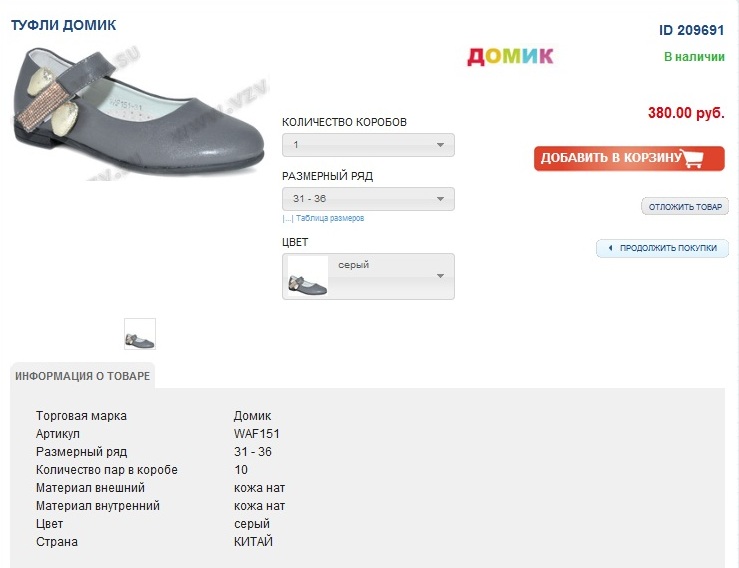The width and height of the screenshot is (739, 568).
Task: Click the grey shoe swatch in Цвет
Action: [307, 276]
